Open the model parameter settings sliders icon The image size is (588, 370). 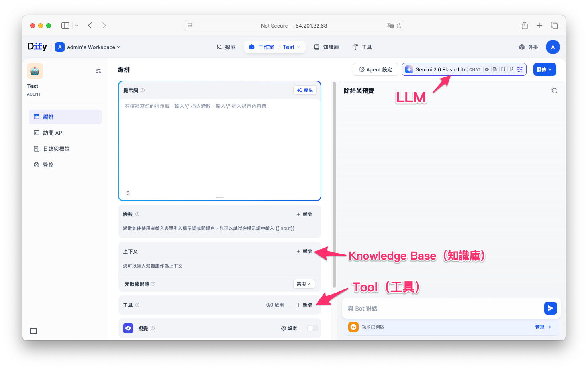coord(520,69)
